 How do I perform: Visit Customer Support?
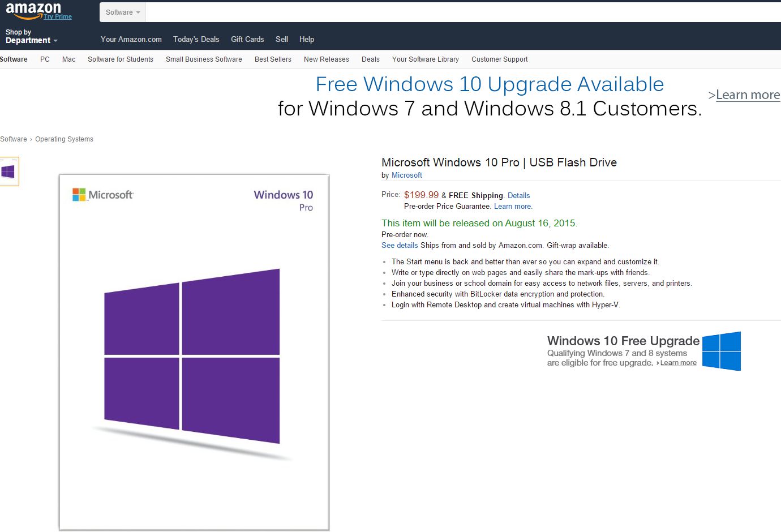(x=499, y=59)
